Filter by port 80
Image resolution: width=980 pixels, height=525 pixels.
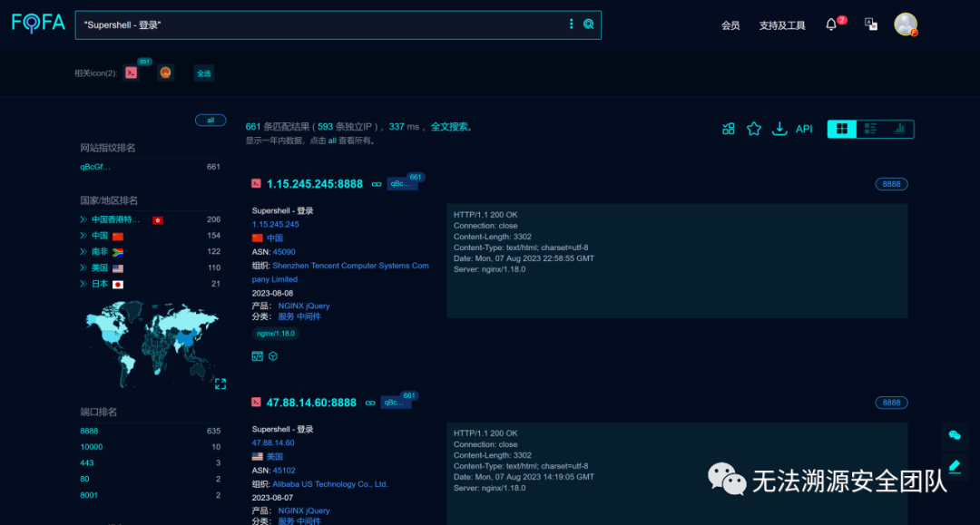coord(84,479)
